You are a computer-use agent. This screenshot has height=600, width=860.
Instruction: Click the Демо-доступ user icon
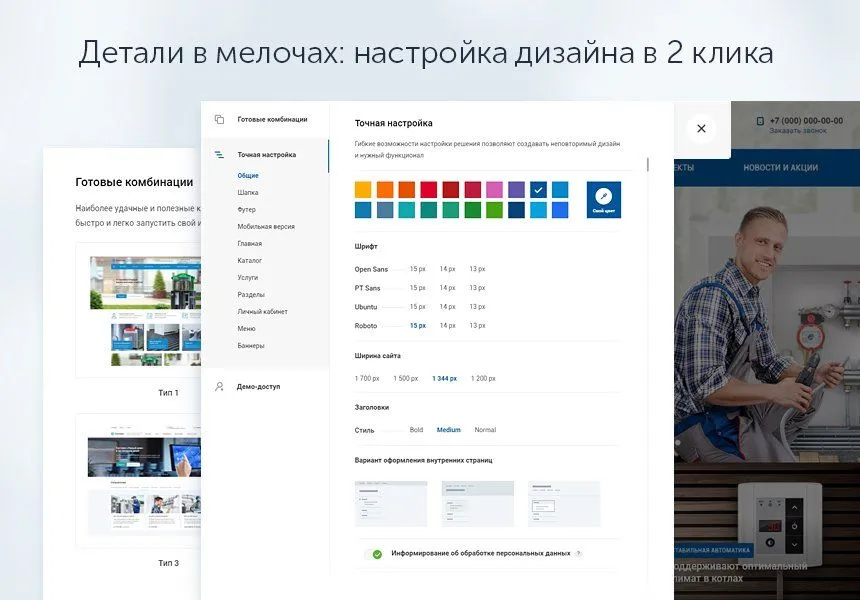tap(219, 386)
